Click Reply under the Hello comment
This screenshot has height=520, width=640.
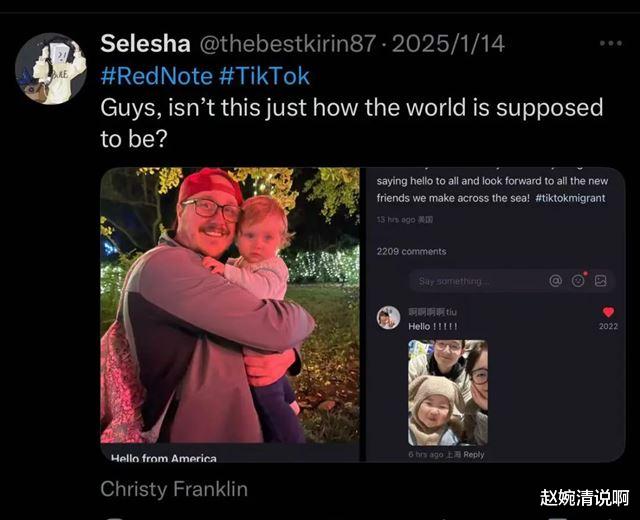click(x=474, y=454)
